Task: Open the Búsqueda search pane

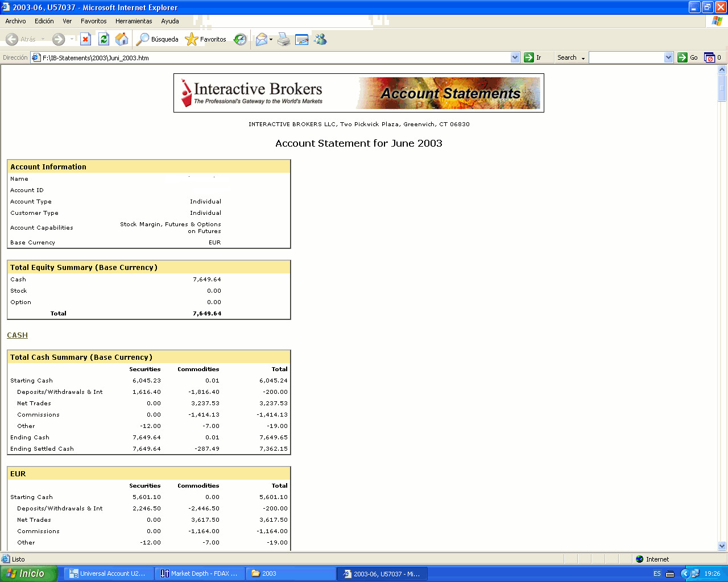Action: click(158, 39)
